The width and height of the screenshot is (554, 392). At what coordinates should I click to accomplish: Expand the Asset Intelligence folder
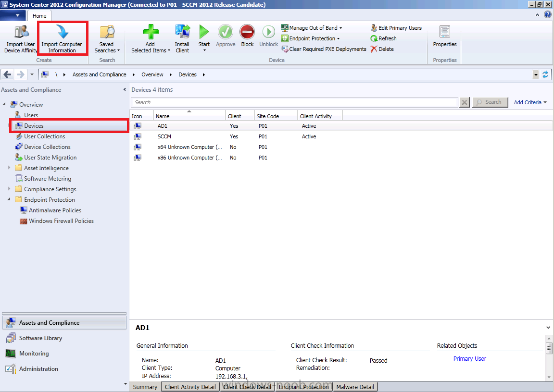pos(9,168)
